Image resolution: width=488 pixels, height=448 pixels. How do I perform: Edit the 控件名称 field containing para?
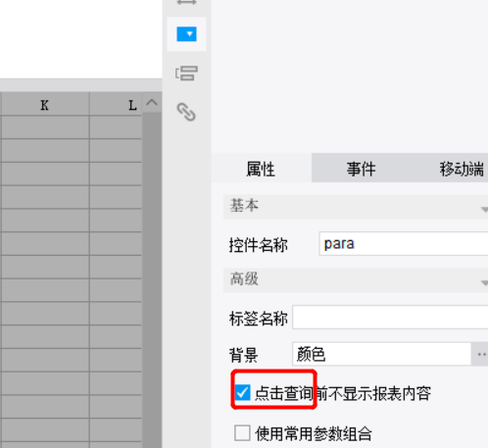(404, 244)
